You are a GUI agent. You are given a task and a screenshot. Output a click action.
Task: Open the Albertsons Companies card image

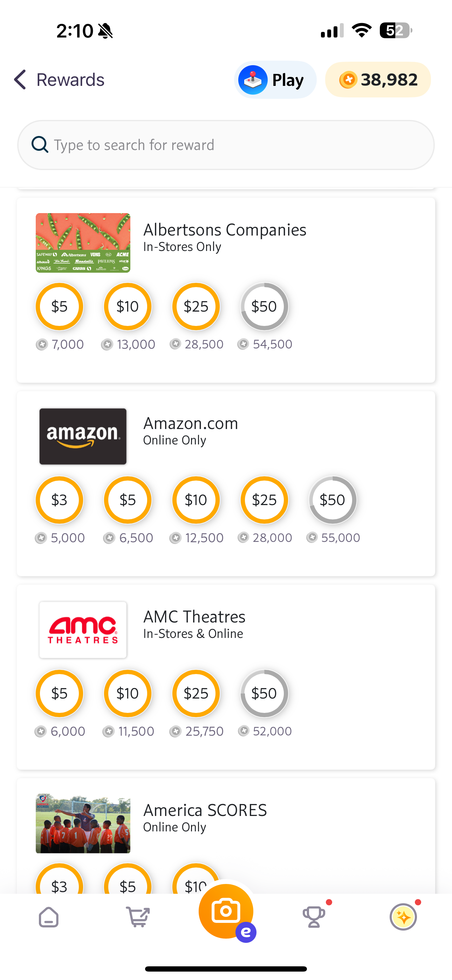(83, 243)
